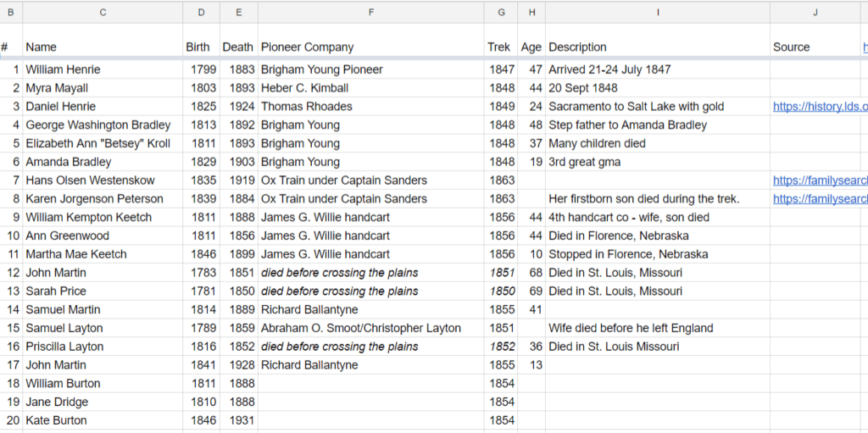Click Abraham O. Smoot/Christopher Layton cell

click(x=371, y=328)
